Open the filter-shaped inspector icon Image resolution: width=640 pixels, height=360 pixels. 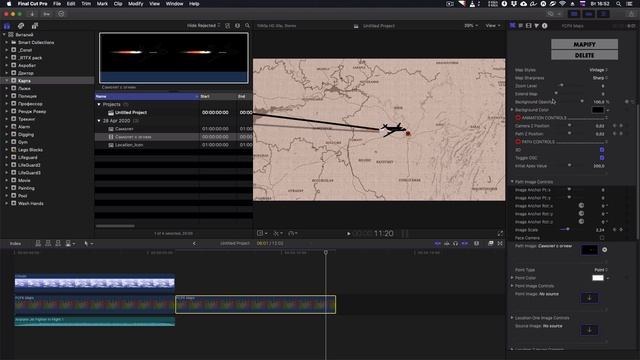537,26
